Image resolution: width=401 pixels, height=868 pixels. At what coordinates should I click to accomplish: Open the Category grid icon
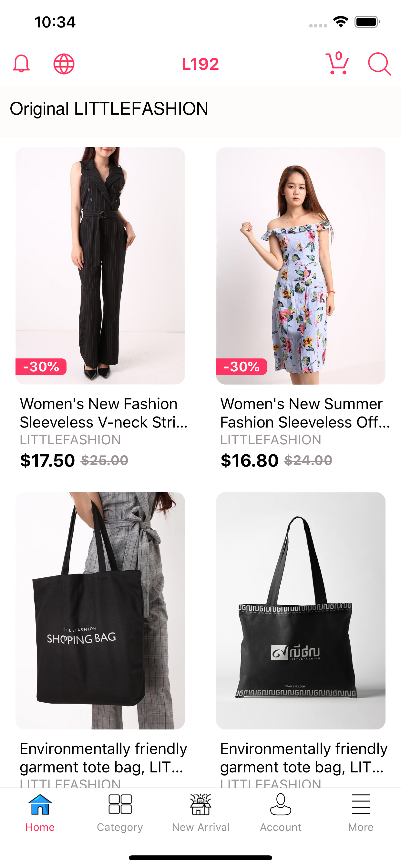(x=120, y=804)
